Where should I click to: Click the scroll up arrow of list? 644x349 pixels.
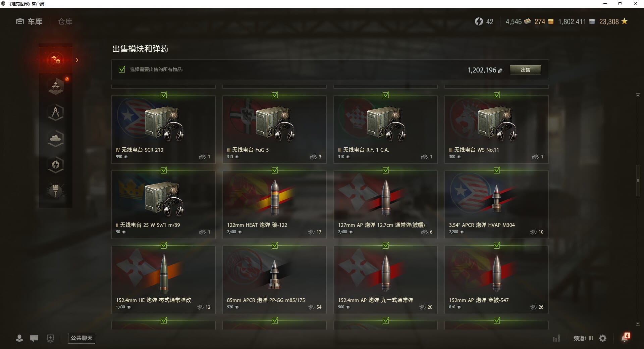pos(638,95)
